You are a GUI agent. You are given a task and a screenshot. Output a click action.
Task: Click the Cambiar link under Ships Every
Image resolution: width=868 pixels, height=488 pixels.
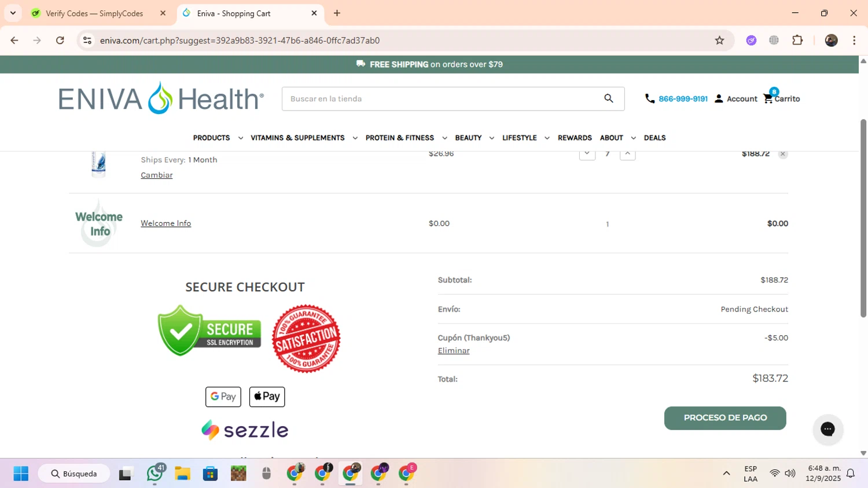(x=156, y=175)
